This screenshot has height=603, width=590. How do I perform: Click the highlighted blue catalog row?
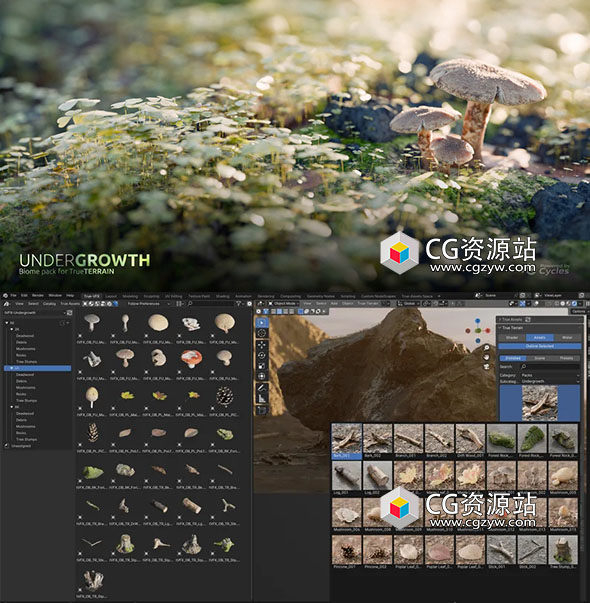[37, 368]
